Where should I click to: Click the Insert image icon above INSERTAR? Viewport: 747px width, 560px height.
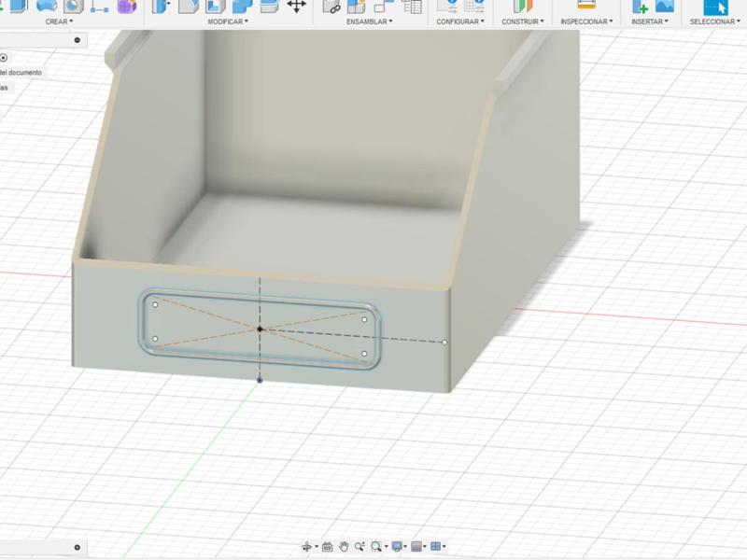(x=665, y=6)
